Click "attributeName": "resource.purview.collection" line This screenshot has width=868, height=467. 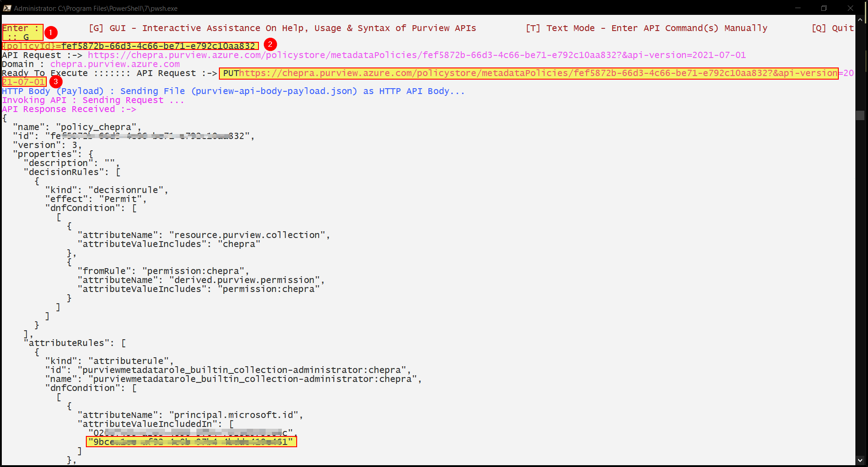click(x=204, y=235)
